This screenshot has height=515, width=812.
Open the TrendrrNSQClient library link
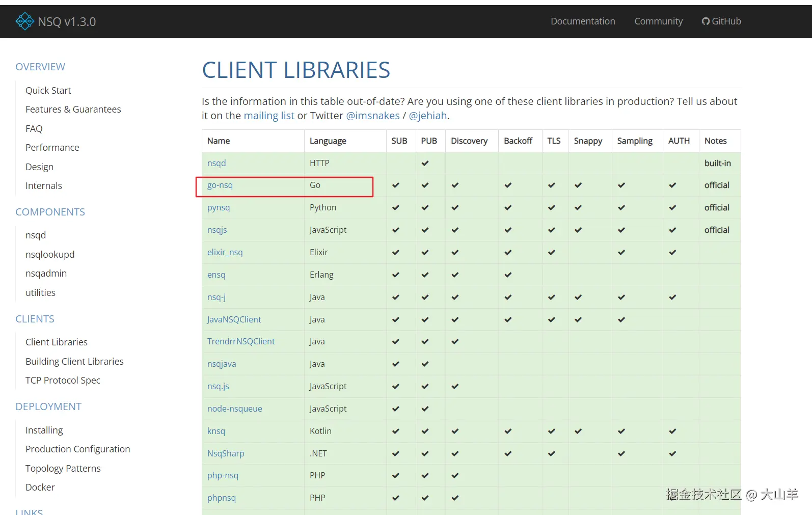tap(241, 341)
